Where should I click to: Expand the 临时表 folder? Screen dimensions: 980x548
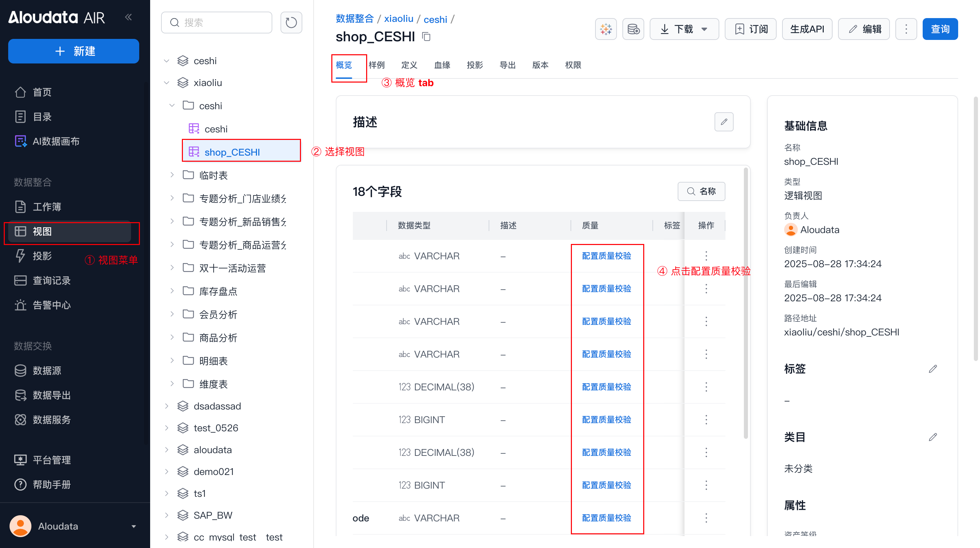point(172,175)
